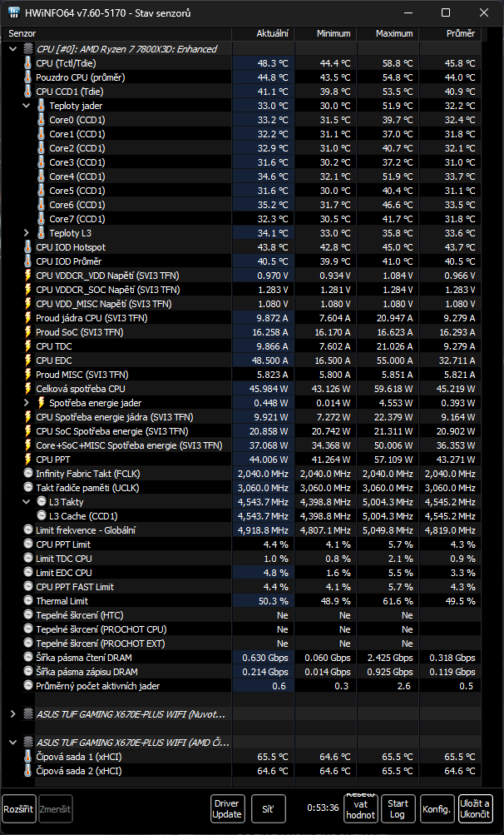Image resolution: width=504 pixels, height=835 pixels.
Task: Click thermometer icon of Core0 (CCD1)
Action: [42, 120]
